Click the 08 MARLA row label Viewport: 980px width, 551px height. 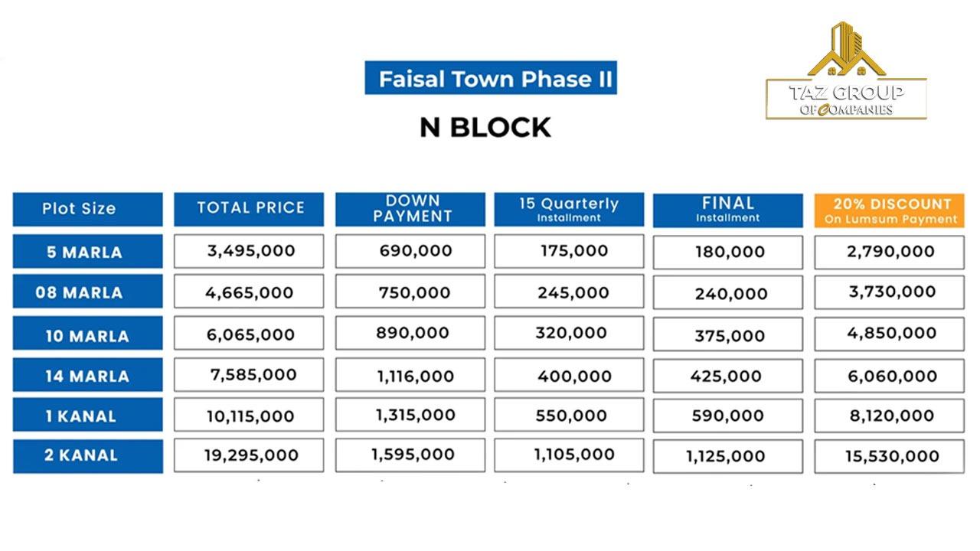pos(87,292)
